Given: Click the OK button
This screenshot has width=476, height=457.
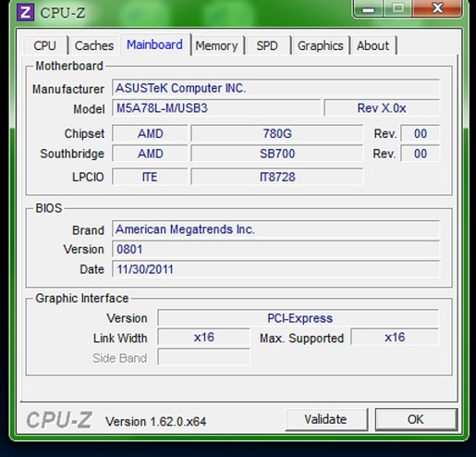Looking at the screenshot, I should coord(416,419).
